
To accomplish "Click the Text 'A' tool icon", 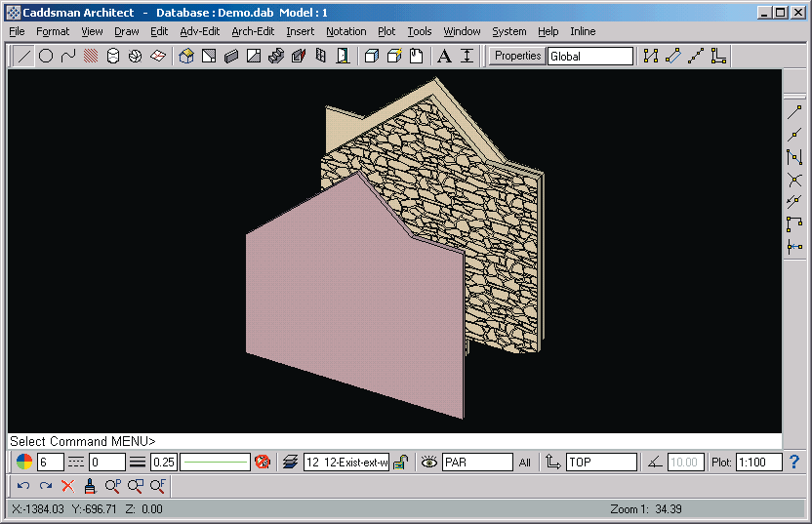I will 444,56.
